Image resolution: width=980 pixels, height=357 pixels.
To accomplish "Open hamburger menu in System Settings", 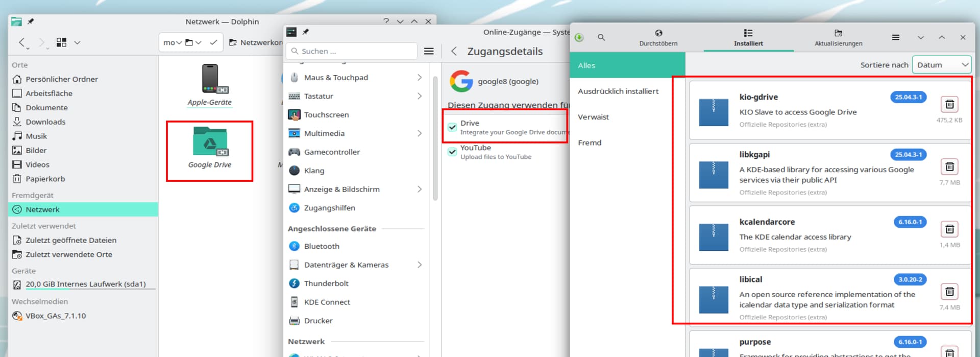I will 429,51.
